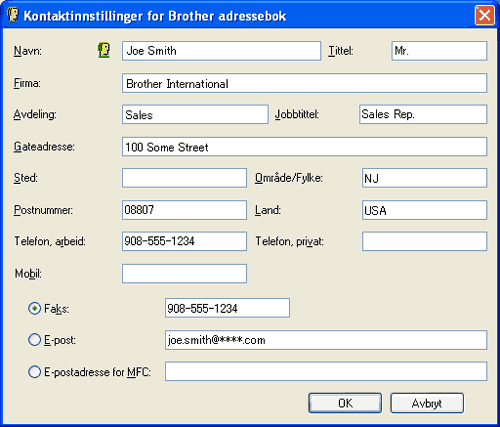500x427 pixels.
Task: Click the Tittel field containing Mr.
Action: pyautogui.click(x=439, y=51)
